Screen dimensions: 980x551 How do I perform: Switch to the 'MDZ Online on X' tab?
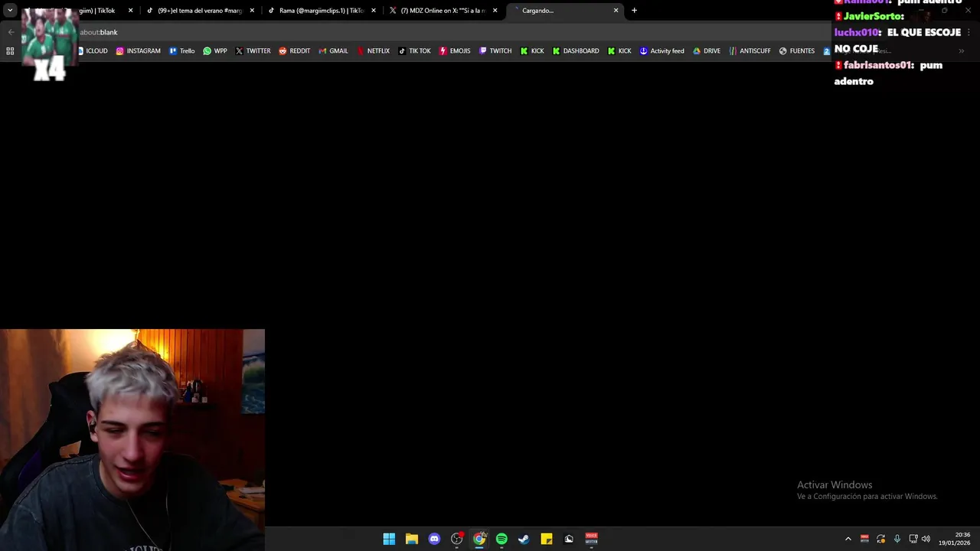(x=443, y=11)
